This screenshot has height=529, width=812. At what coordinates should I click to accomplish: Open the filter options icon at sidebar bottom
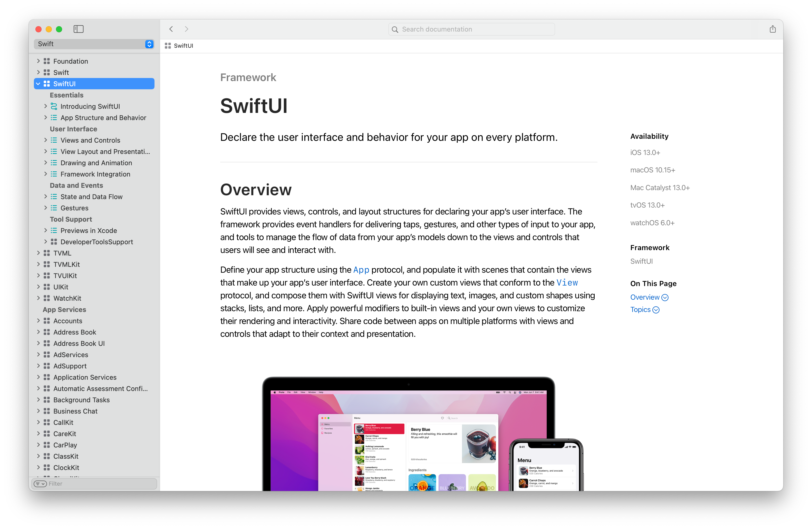[x=40, y=484]
